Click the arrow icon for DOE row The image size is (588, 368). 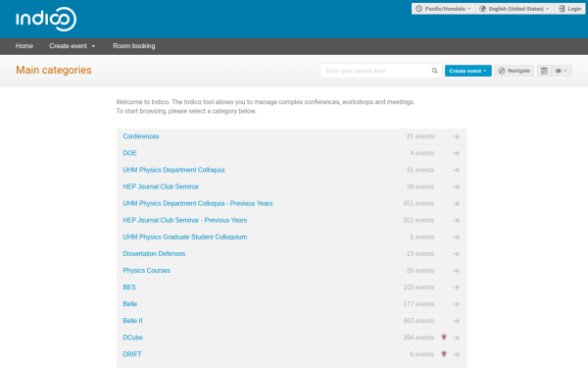[457, 153]
